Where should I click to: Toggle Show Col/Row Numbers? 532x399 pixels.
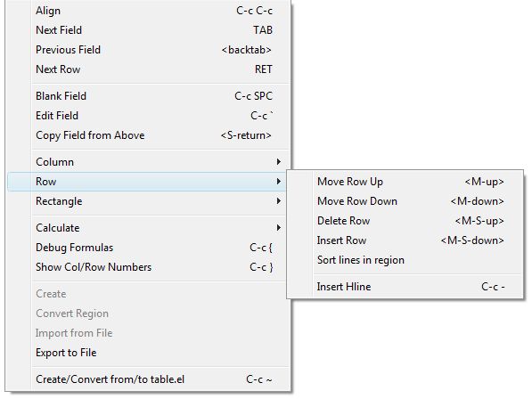pyautogui.click(x=149, y=267)
